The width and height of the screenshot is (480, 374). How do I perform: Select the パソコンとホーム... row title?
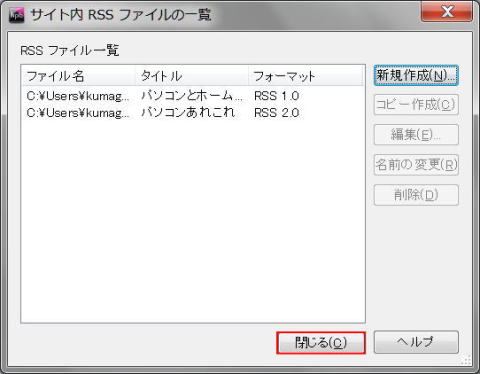192,96
